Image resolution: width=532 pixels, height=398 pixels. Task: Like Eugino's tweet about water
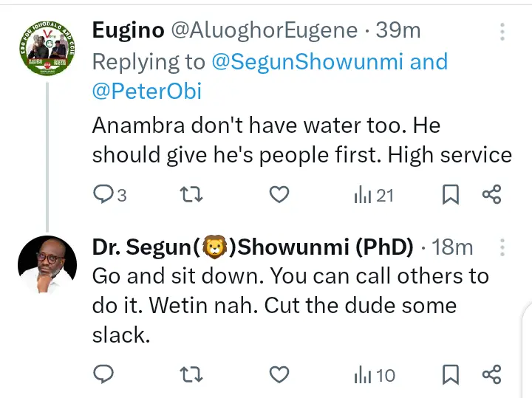pos(279,195)
